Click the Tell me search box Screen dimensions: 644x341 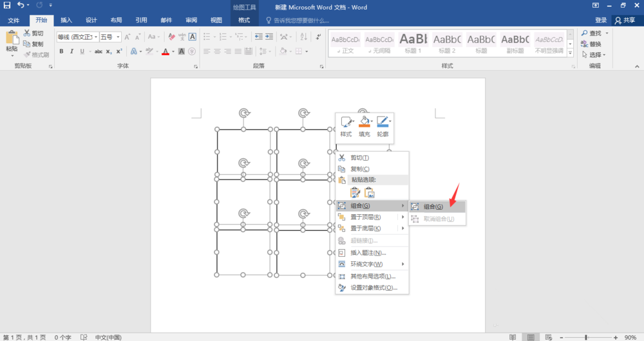pyautogui.click(x=298, y=20)
